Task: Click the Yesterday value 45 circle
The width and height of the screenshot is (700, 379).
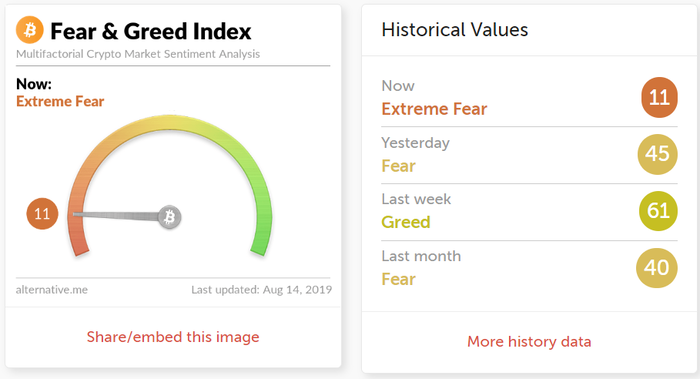Action: 658,154
